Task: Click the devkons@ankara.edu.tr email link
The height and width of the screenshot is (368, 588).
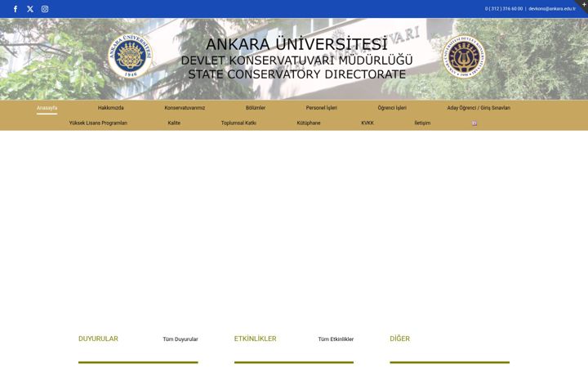Action: 552,9
